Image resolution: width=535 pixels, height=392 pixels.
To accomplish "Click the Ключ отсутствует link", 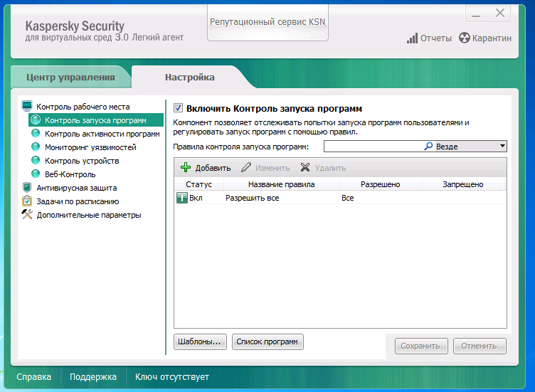I will (172, 377).
